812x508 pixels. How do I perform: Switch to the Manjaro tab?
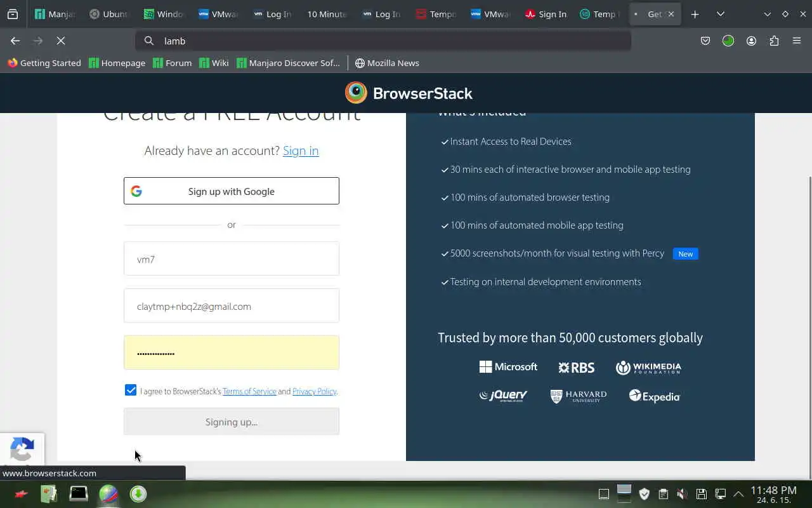pos(55,14)
